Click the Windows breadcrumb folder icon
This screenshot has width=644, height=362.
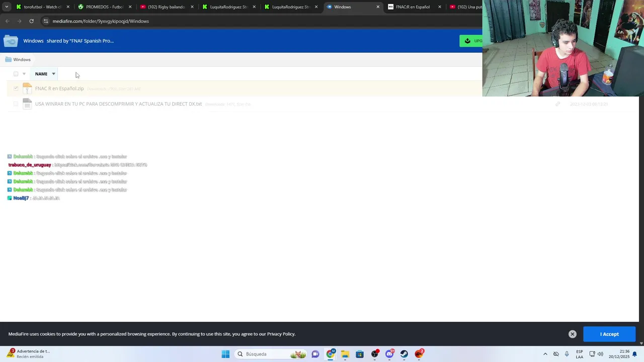tap(8, 59)
